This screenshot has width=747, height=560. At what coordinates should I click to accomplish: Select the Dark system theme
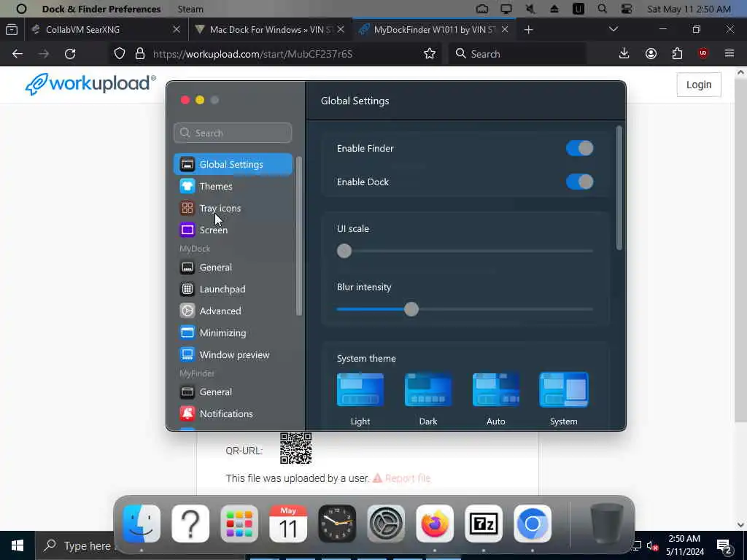(x=427, y=390)
